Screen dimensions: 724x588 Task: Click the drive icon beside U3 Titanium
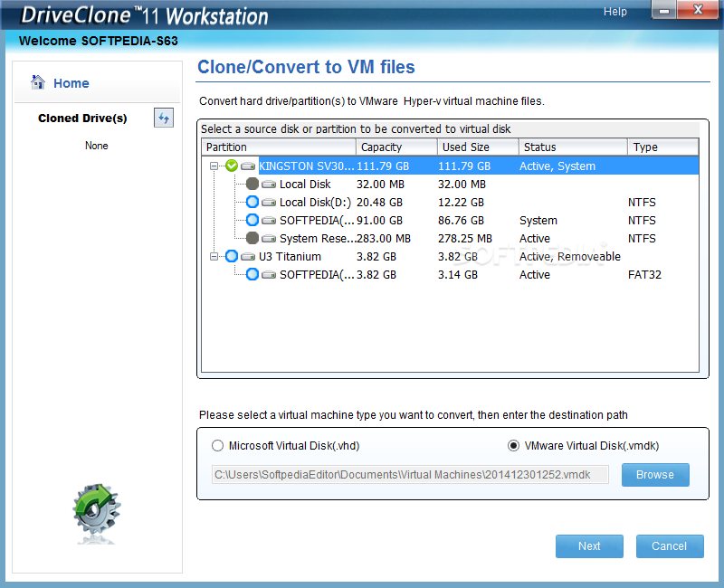click(248, 256)
